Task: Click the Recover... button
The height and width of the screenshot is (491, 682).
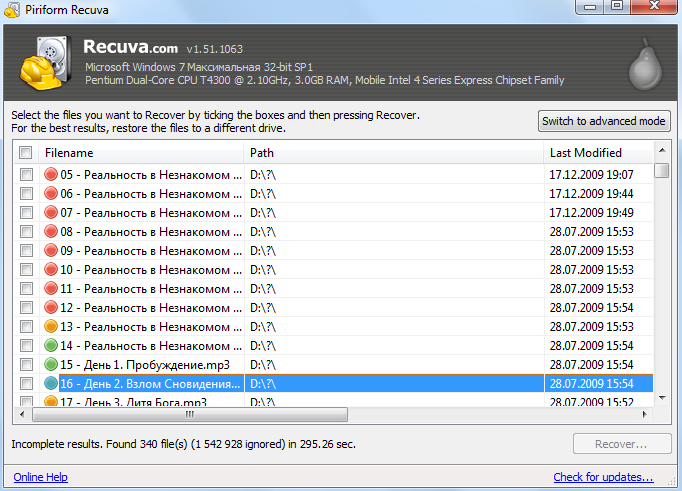Action: pos(622,444)
